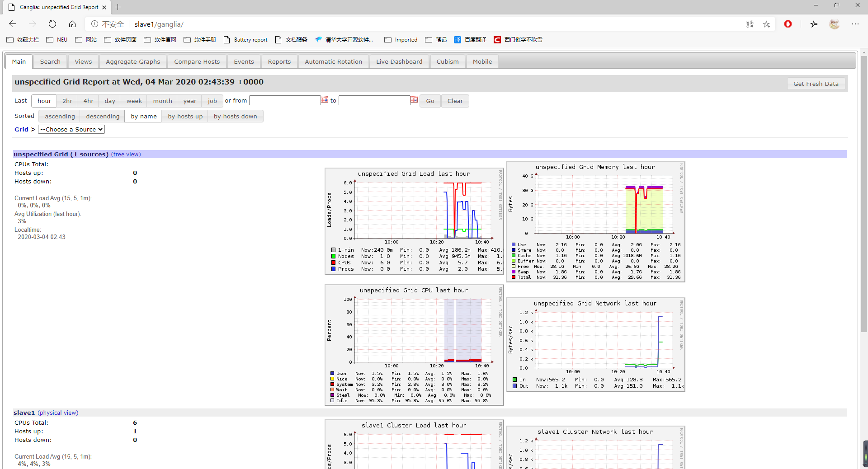Expand the Choose a Source dropdown
The height and width of the screenshot is (469, 868).
(71, 129)
